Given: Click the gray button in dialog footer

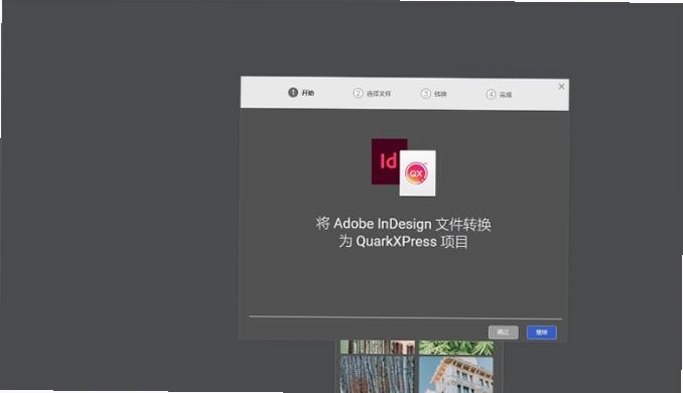Looking at the screenshot, I should point(504,332).
